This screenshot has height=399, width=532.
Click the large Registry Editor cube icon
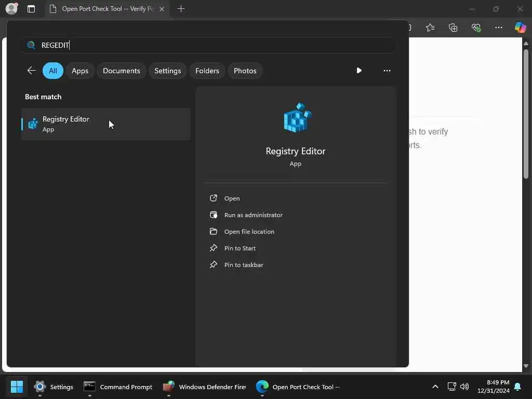297,118
